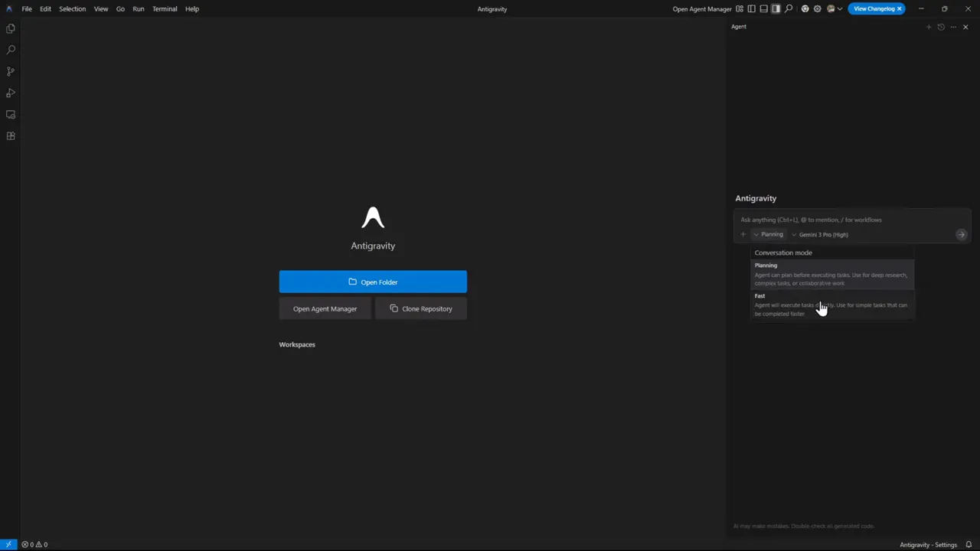Image resolution: width=980 pixels, height=551 pixels.
Task: Open the Planning mode dropdown
Action: click(769, 234)
